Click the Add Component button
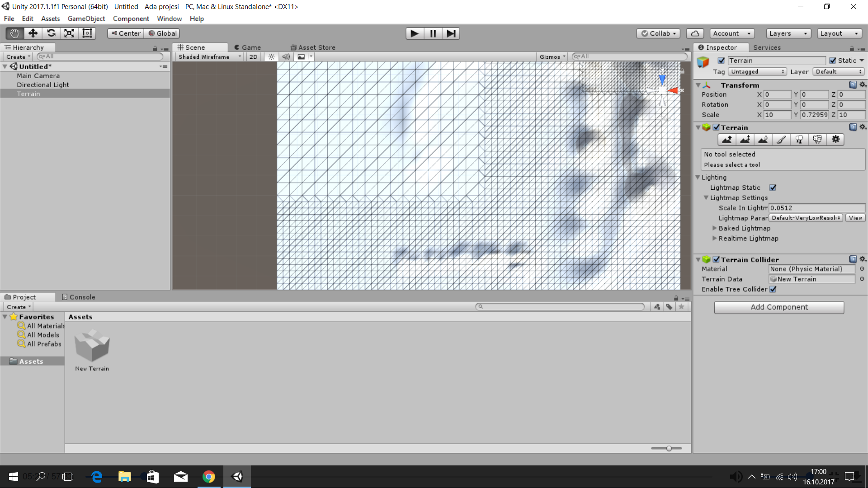The height and width of the screenshot is (488, 868). 778,307
